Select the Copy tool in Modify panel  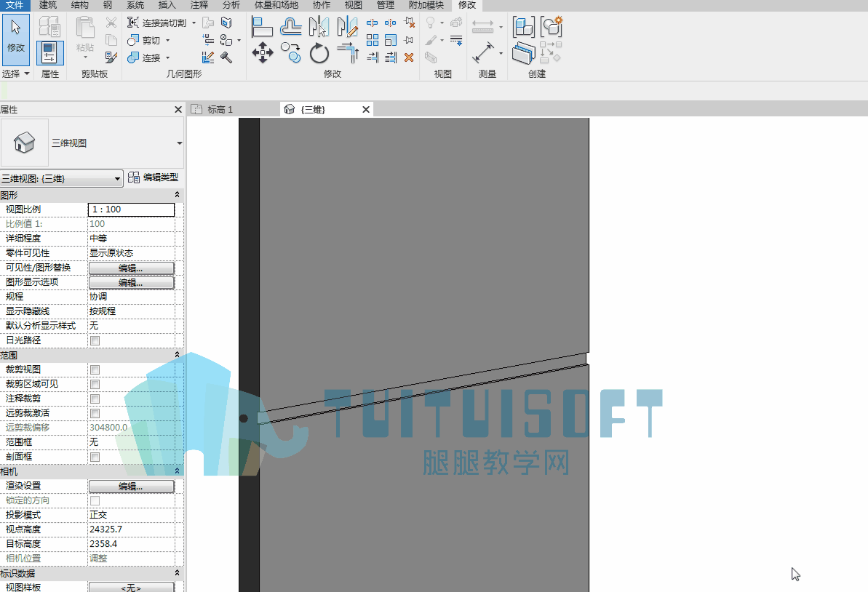point(290,53)
